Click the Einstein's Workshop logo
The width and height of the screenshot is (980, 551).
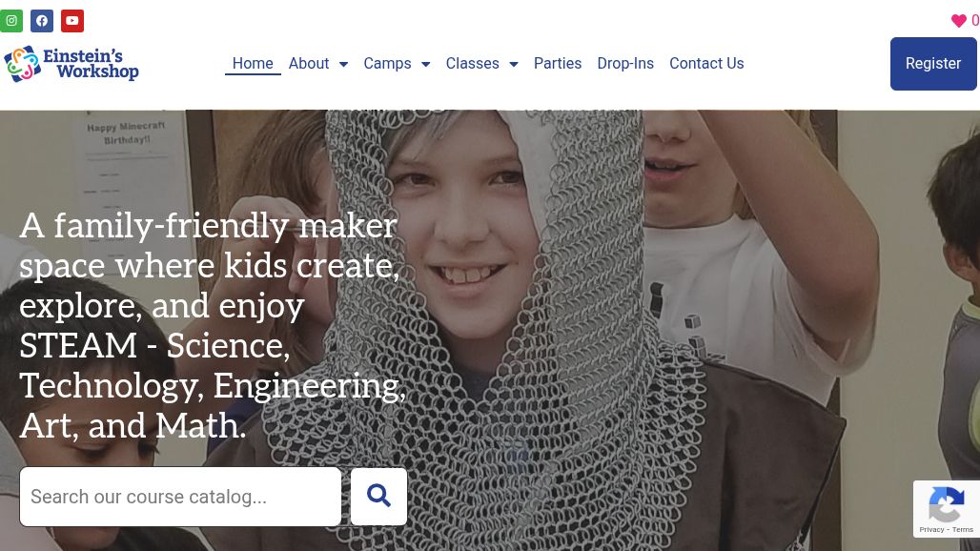71,64
